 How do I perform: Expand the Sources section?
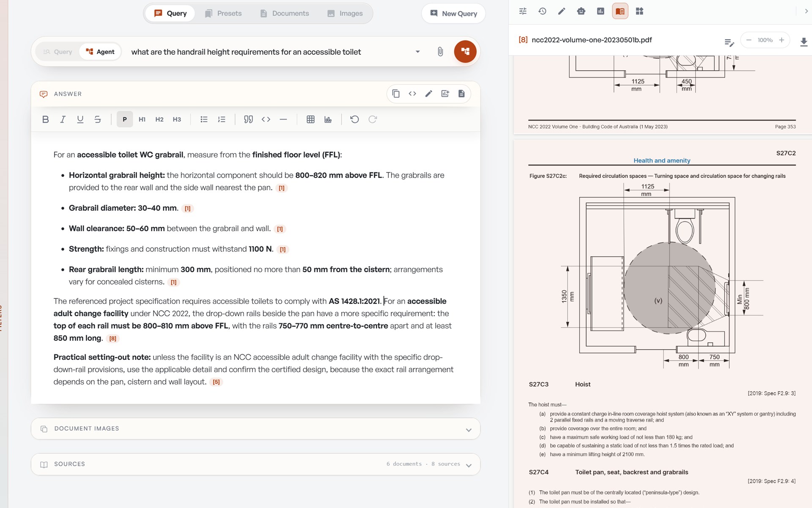click(255, 464)
